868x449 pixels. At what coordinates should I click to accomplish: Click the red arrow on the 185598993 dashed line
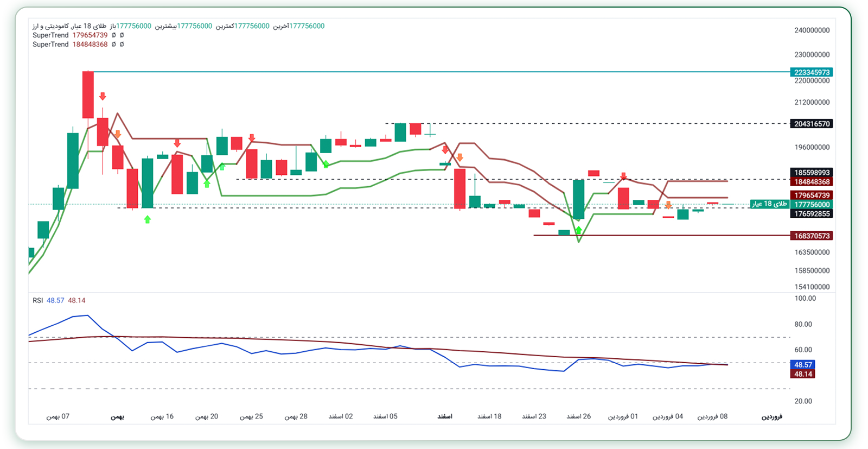pyautogui.click(x=623, y=176)
